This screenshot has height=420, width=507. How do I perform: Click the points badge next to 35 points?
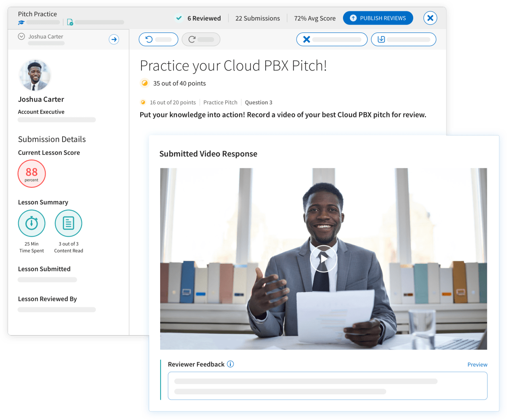[144, 83]
